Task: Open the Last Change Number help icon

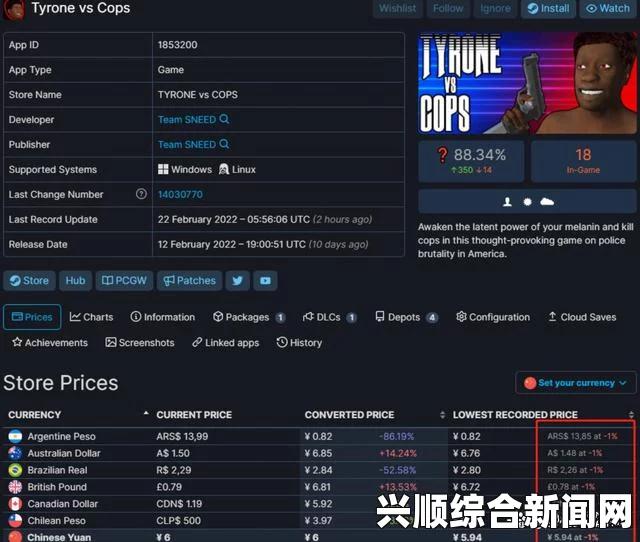Action: coord(141,194)
